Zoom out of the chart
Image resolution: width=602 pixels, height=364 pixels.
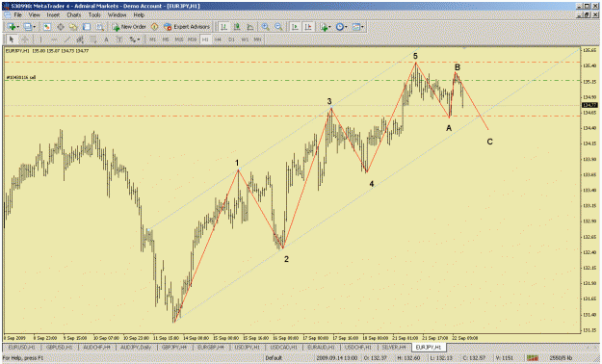[x=278, y=27]
